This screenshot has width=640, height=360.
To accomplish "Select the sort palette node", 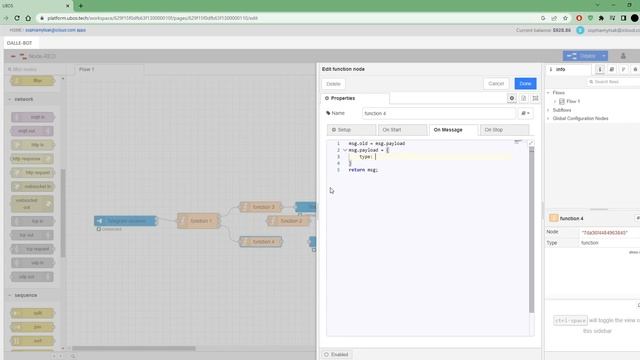I will pyautogui.click(x=33, y=341).
